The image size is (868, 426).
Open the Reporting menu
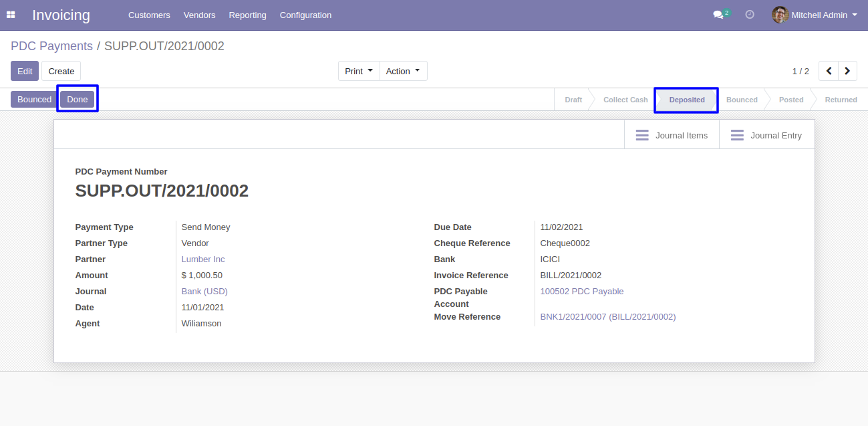[247, 15]
